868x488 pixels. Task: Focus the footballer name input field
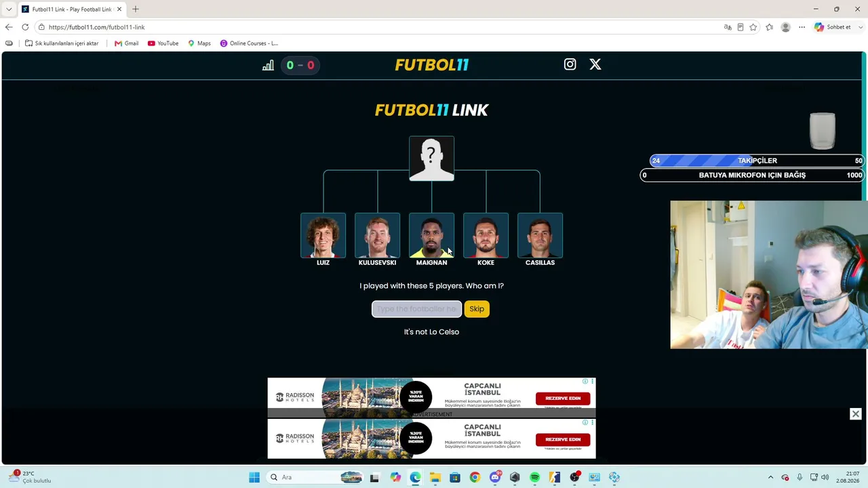(416, 309)
